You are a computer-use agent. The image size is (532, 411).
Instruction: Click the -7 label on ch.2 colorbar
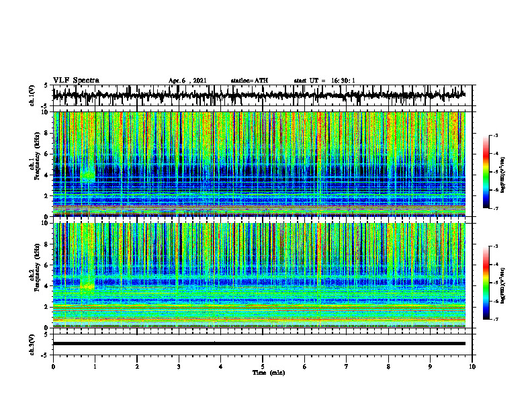pyautogui.click(x=495, y=319)
